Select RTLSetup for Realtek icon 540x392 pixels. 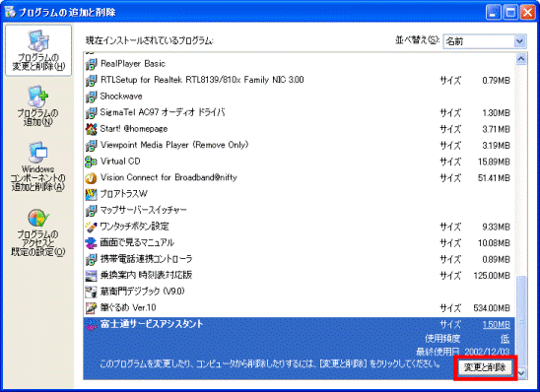point(92,80)
